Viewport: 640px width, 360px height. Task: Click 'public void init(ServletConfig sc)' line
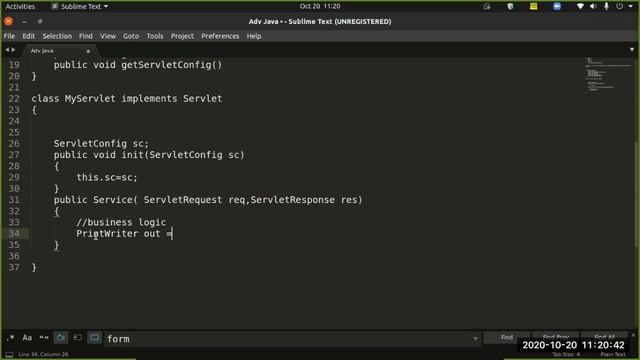coord(149,155)
